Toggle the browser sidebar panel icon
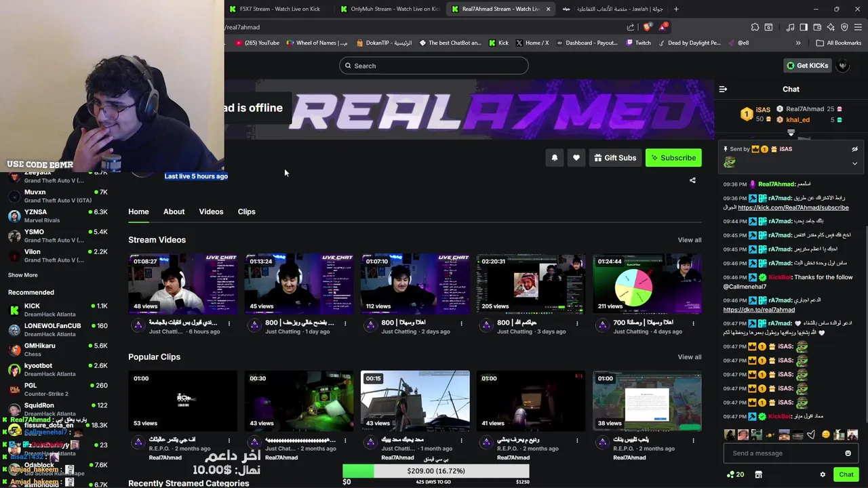Viewport: 868px width, 488px height. (804, 27)
